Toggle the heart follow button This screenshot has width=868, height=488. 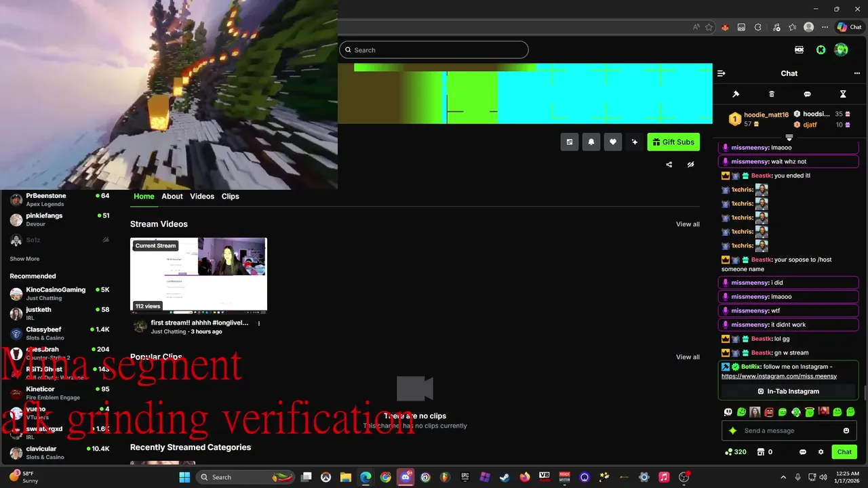click(613, 142)
